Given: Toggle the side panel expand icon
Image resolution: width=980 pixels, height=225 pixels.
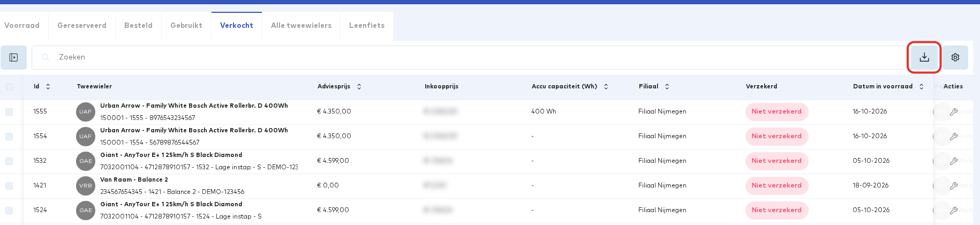Looking at the screenshot, I should click(x=13, y=57).
